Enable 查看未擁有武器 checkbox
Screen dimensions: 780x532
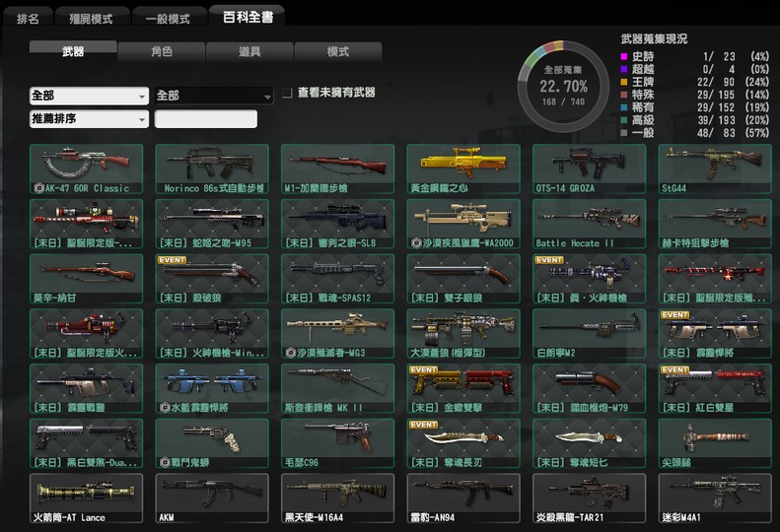[x=287, y=93]
